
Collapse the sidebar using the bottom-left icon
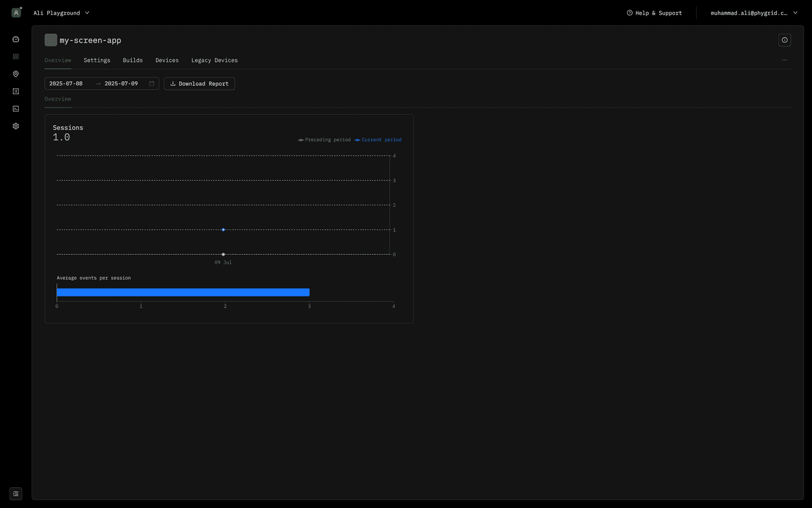(15, 493)
